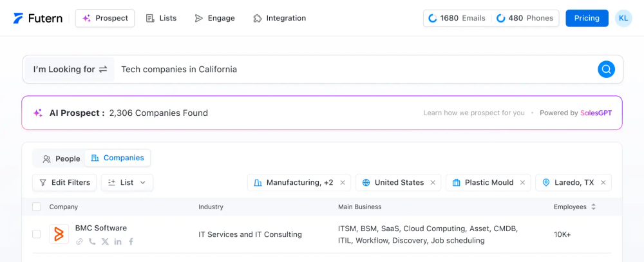
Task: Click the search query input field
Action: pyautogui.click(x=354, y=70)
